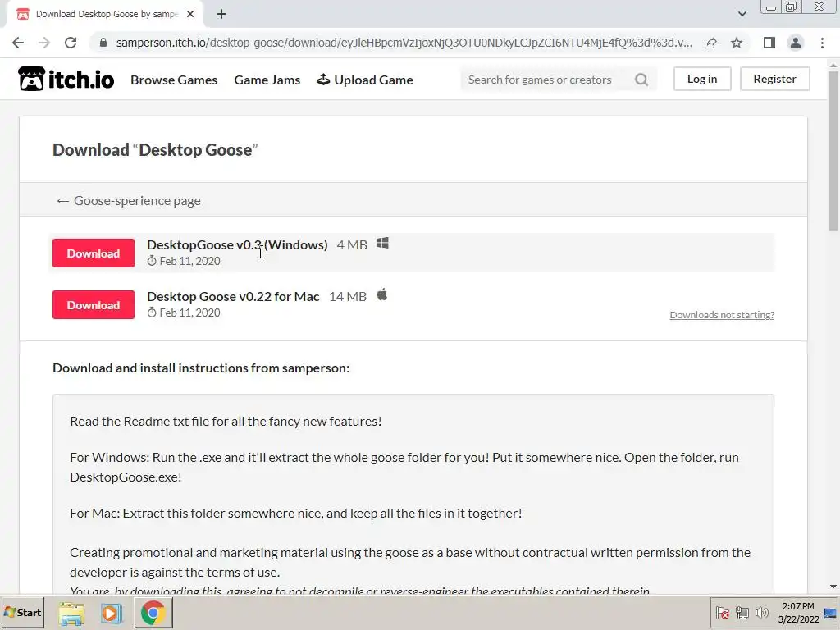Open site lock info icon
840x630 pixels.
103,43
